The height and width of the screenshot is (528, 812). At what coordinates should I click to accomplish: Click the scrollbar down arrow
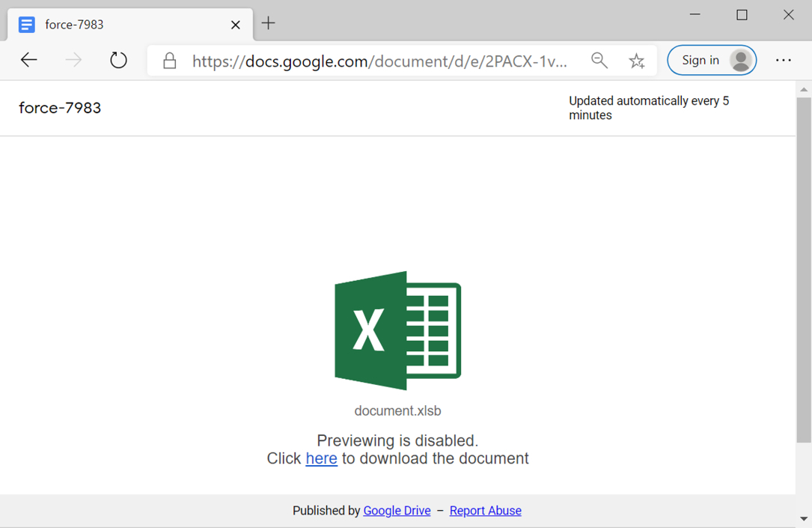tap(804, 519)
